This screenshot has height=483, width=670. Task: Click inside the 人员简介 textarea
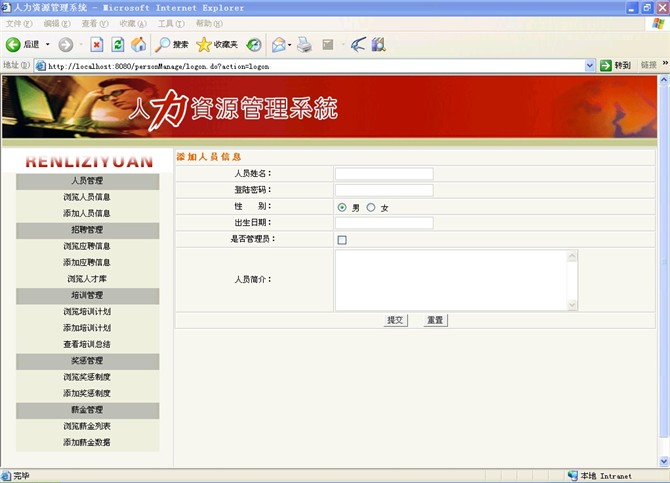coord(451,280)
